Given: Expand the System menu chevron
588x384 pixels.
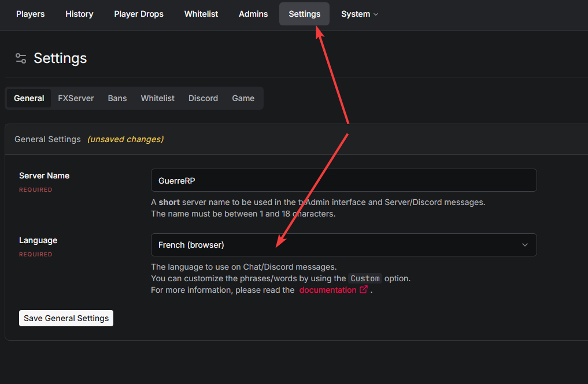Looking at the screenshot, I should tap(376, 14).
